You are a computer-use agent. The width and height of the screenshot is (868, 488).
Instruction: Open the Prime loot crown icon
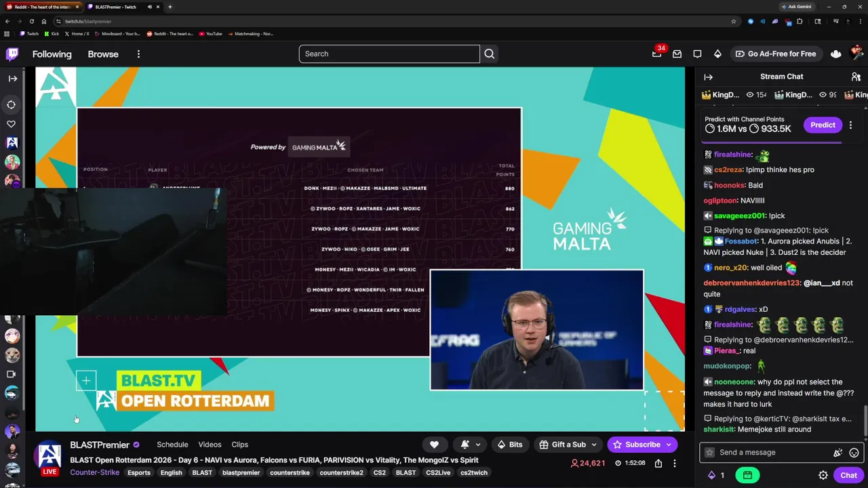coord(836,54)
